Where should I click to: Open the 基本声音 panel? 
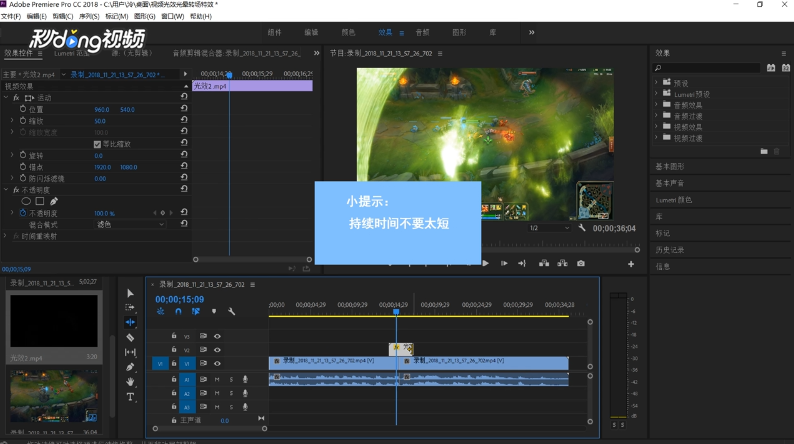pos(669,183)
